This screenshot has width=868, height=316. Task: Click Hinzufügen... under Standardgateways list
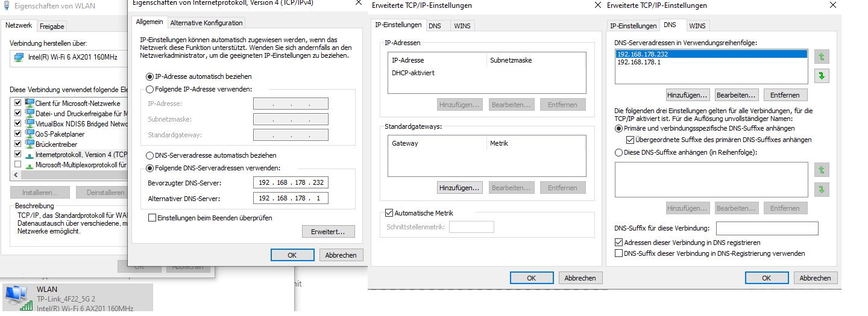[459, 188]
